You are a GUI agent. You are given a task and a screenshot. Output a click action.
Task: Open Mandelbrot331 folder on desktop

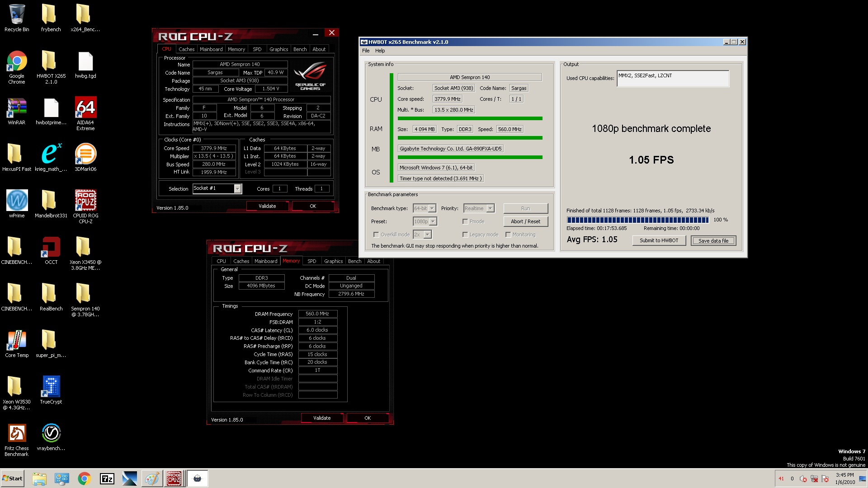click(51, 204)
